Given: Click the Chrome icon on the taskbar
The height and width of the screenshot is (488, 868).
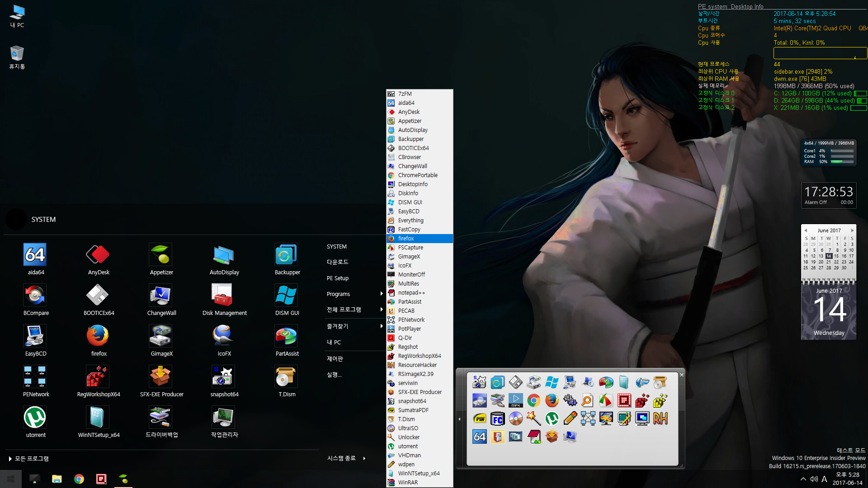Looking at the screenshot, I should pos(79,479).
